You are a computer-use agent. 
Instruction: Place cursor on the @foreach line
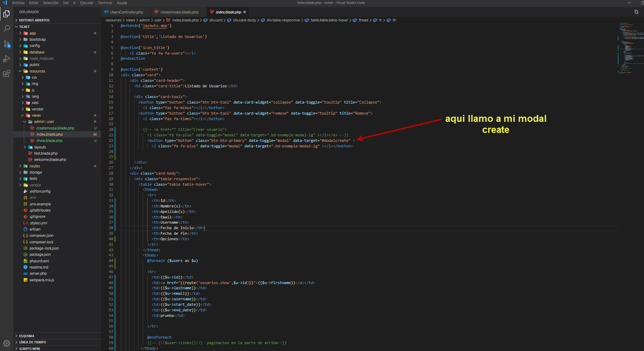[x=172, y=261]
